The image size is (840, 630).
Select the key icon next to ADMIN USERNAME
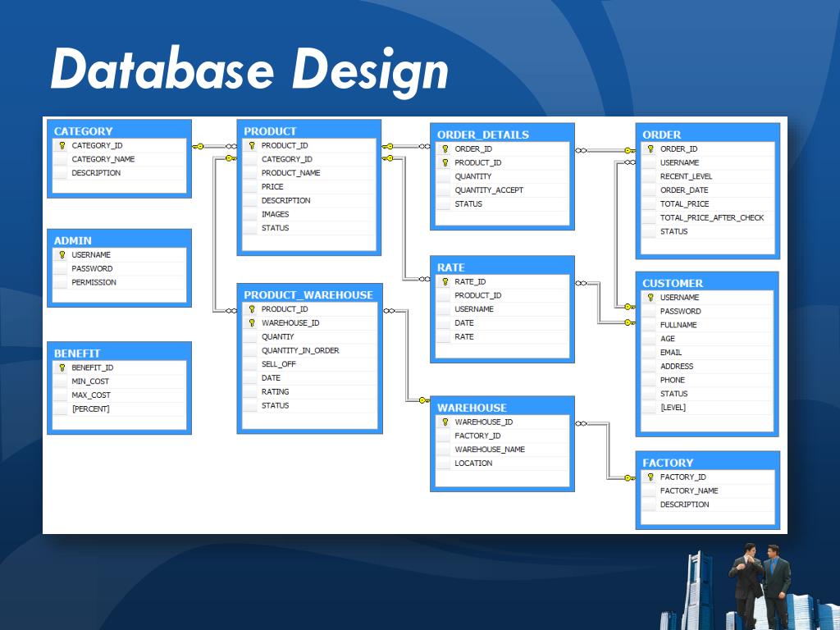click(x=62, y=254)
